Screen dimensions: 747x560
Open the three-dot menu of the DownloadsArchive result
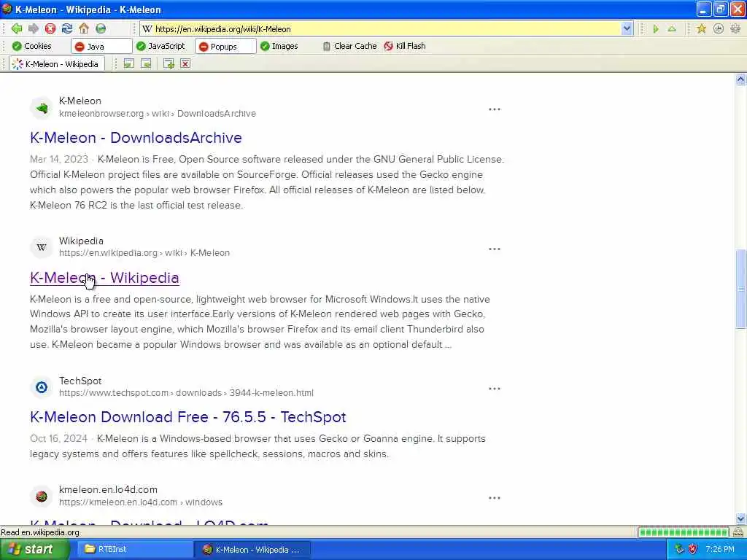click(495, 109)
